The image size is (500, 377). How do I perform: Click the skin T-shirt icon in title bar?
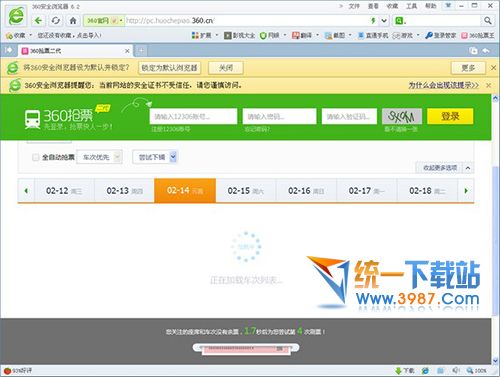click(x=448, y=6)
